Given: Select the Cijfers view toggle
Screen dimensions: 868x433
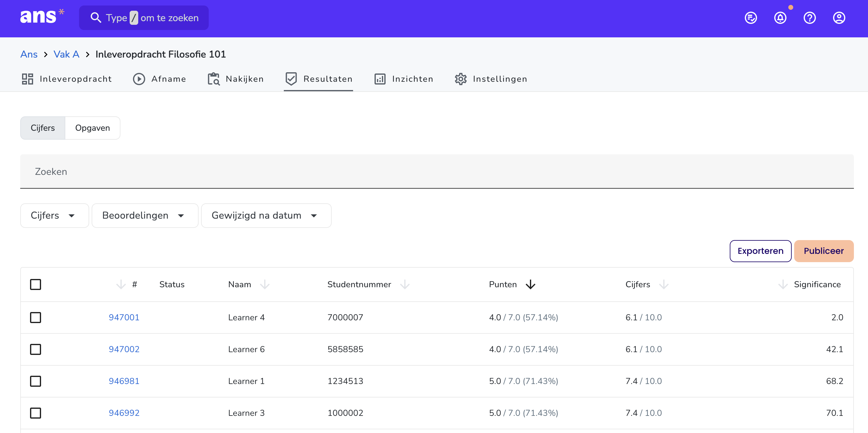Looking at the screenshot, I should coord(43,128).
